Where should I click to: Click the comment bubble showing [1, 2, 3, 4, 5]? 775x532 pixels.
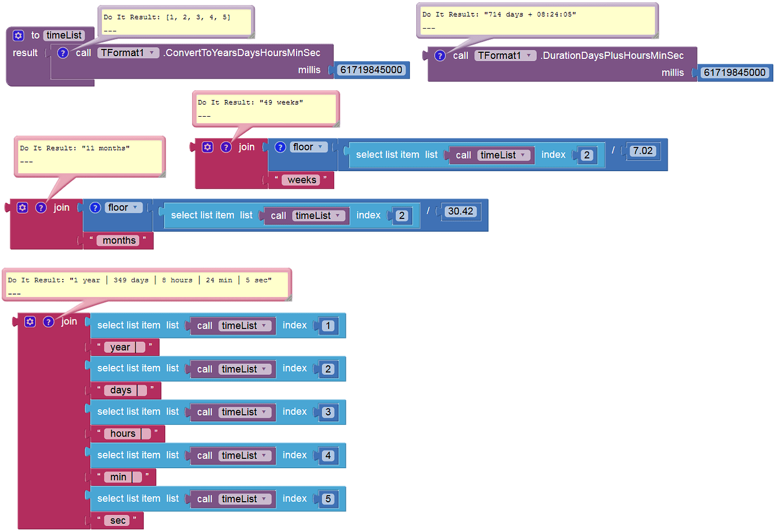pyautogui.click(x=176, y=22)
